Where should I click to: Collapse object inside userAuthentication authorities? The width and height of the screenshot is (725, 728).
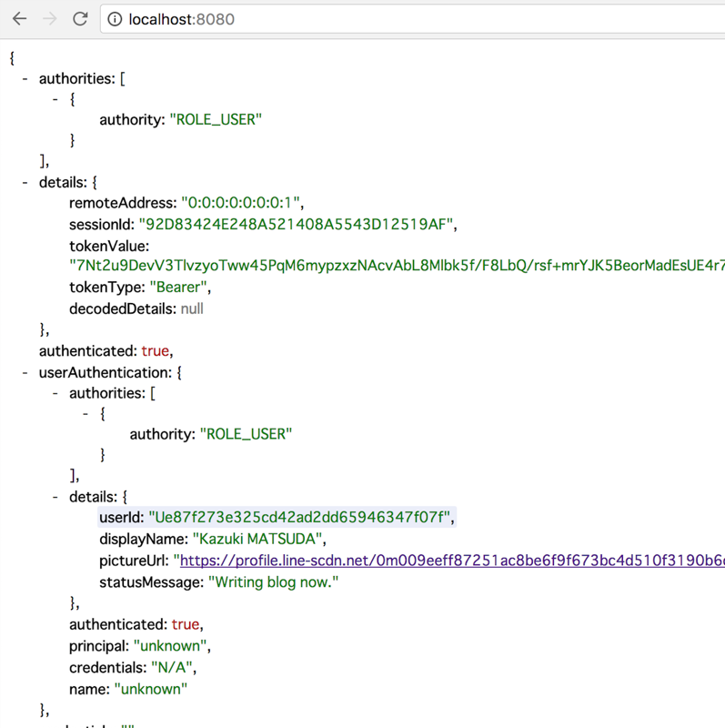(86, 413)
